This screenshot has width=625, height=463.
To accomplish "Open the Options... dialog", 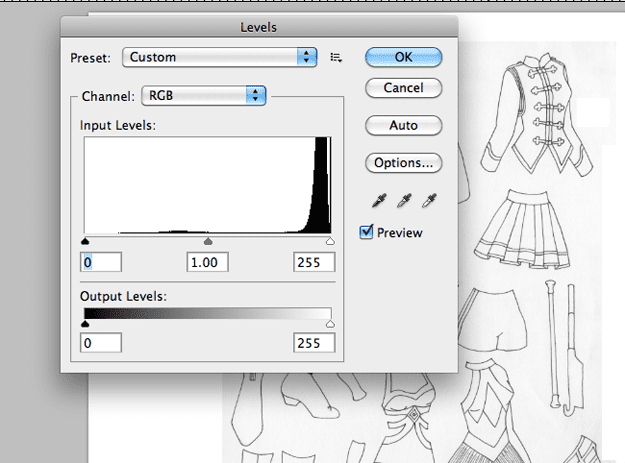I will coord(403,163).
